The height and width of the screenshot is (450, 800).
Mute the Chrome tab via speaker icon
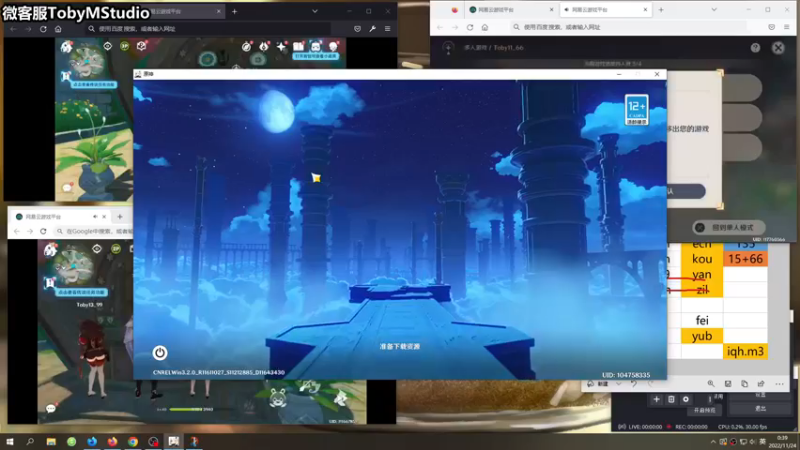tap(95, 217)
